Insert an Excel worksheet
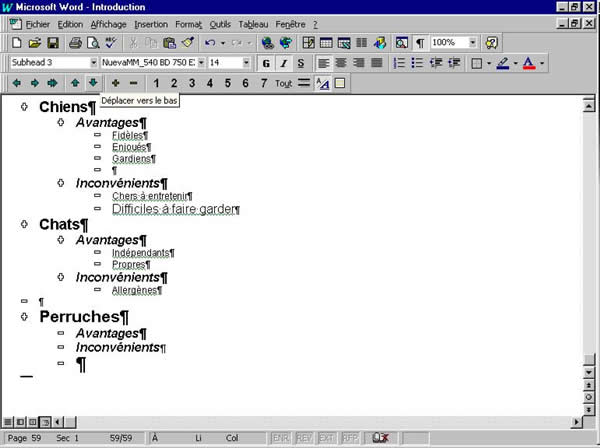Viewport: 600px width, 448px height. point(344,43)
